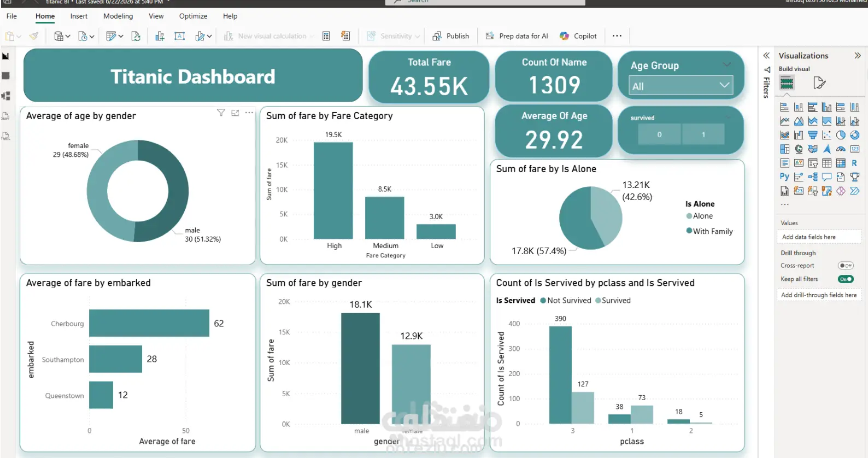Switch to the Format visual paintbrush icon

819,83
